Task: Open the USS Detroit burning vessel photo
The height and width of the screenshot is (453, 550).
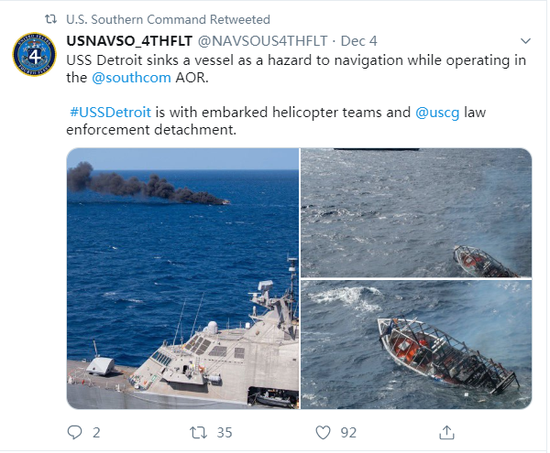Action: pos(183,279)
